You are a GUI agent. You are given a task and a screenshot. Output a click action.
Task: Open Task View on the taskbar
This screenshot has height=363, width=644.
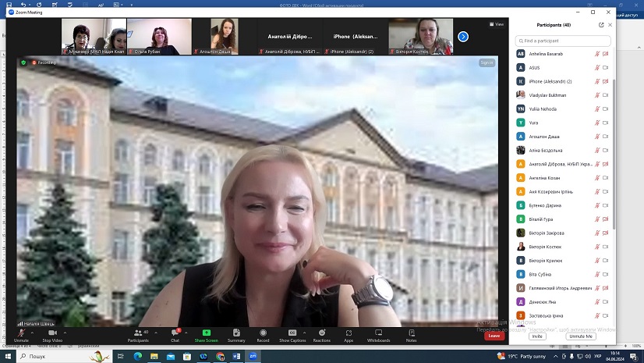click(x=120, y=356)
